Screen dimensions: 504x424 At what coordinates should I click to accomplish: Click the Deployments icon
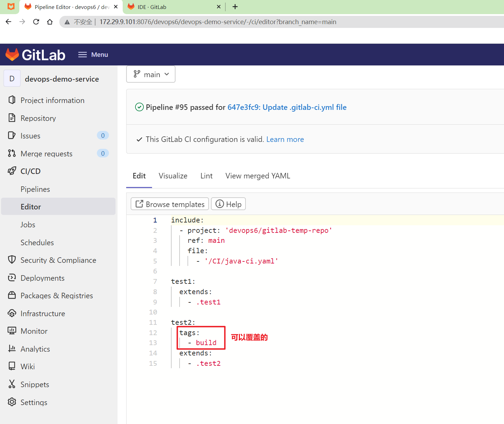click(12, 278)
